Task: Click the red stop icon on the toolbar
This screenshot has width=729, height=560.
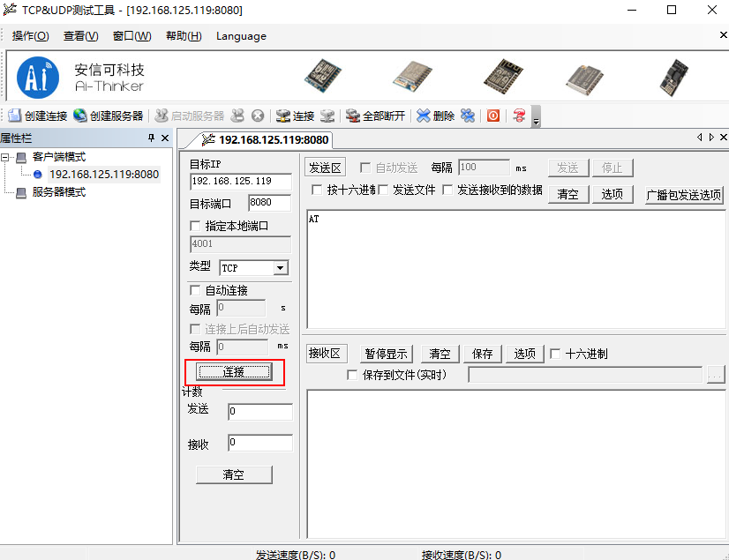Action: point(494,116)
